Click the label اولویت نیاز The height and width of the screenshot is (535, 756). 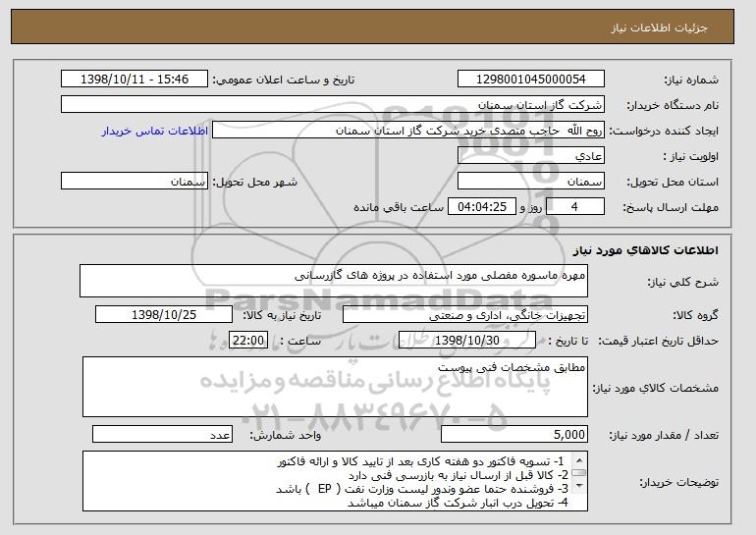[x=691, y=156]
